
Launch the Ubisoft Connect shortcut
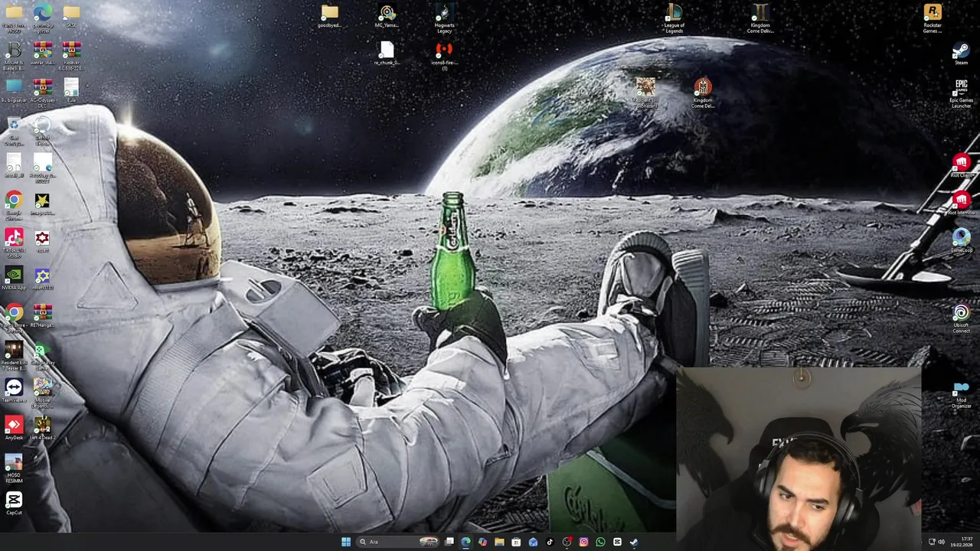click(961, 319)
